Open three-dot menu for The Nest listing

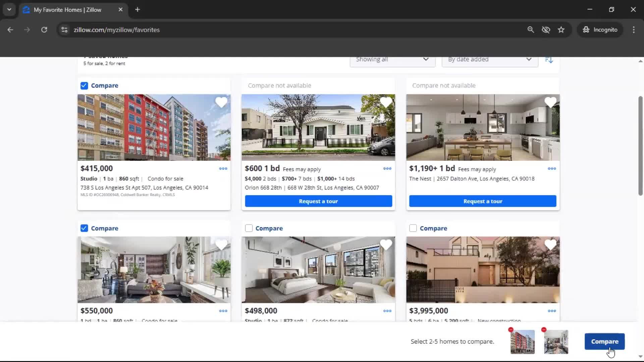point(552,169)
